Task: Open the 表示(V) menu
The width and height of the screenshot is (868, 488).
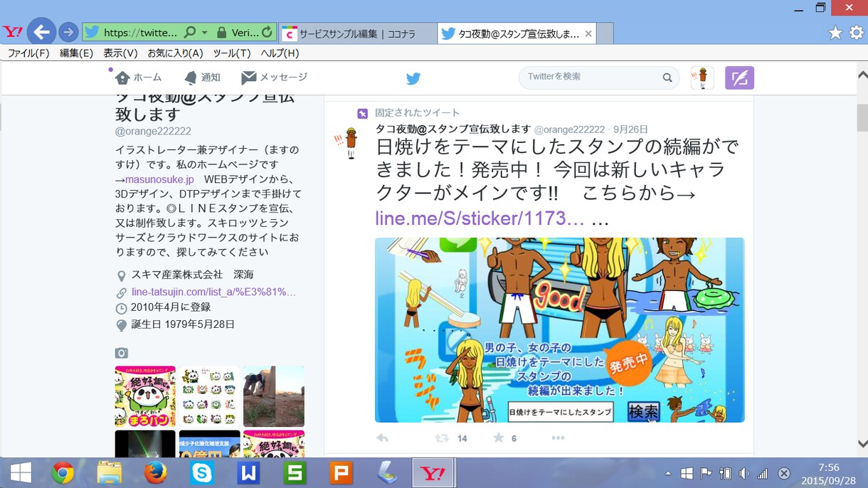Action: pyautogui.click(x=120, y=53)
